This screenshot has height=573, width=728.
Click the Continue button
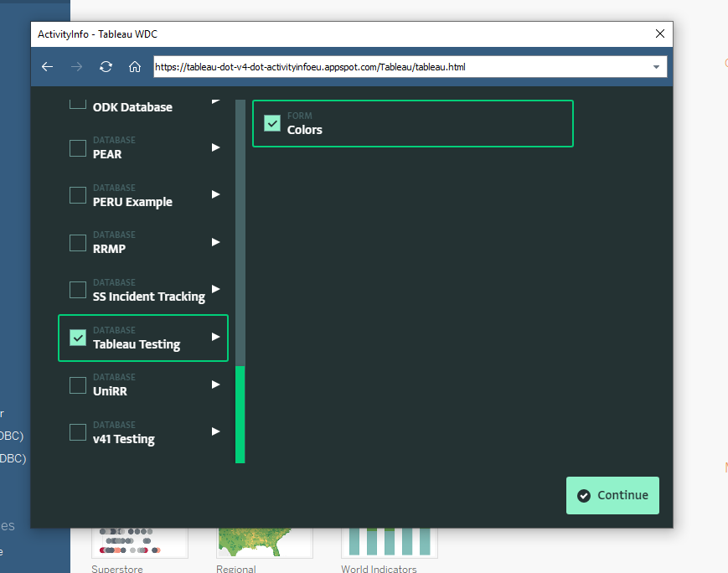point(612,495)
